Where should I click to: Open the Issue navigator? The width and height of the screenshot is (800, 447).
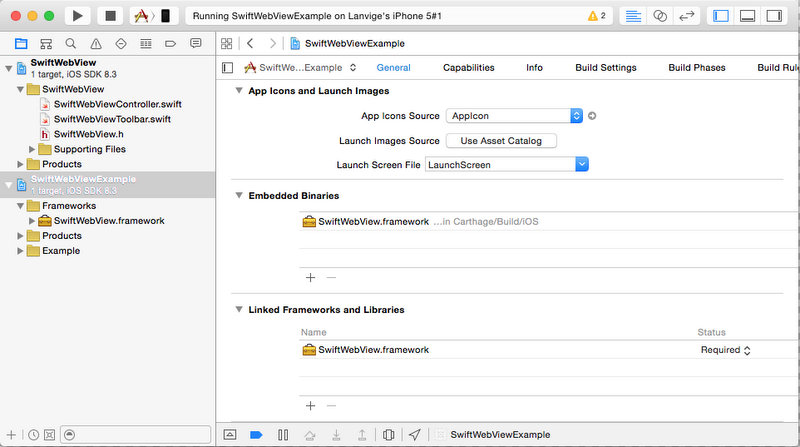click(96, 44)
